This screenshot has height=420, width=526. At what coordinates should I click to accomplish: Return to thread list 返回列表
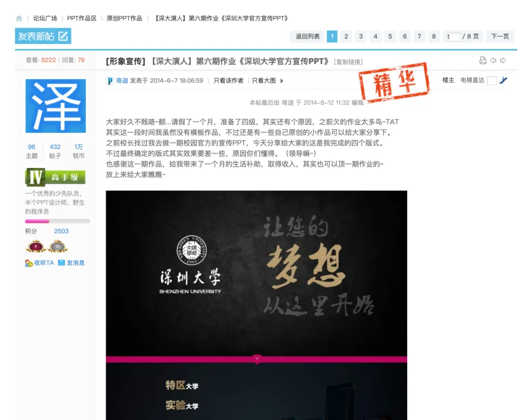point(308,36)
